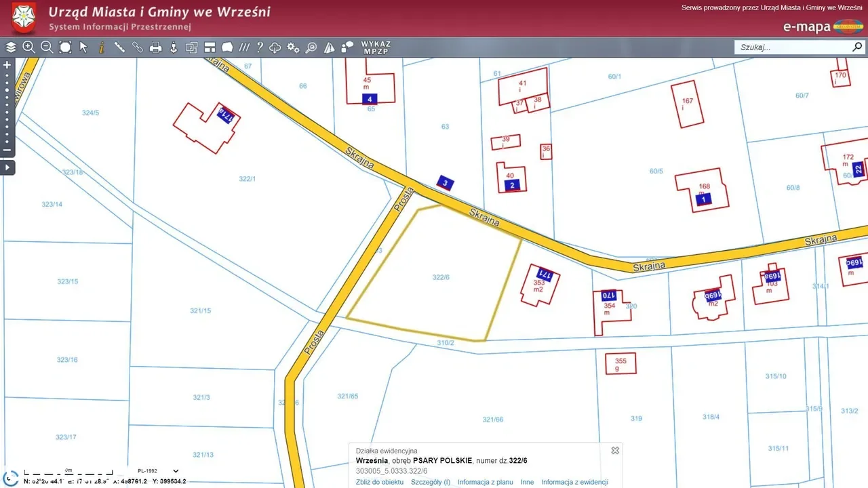The height and width of the screenshot is (488, 868).
Task: Open the Informacja z planu link
Action: coord(485,483)
